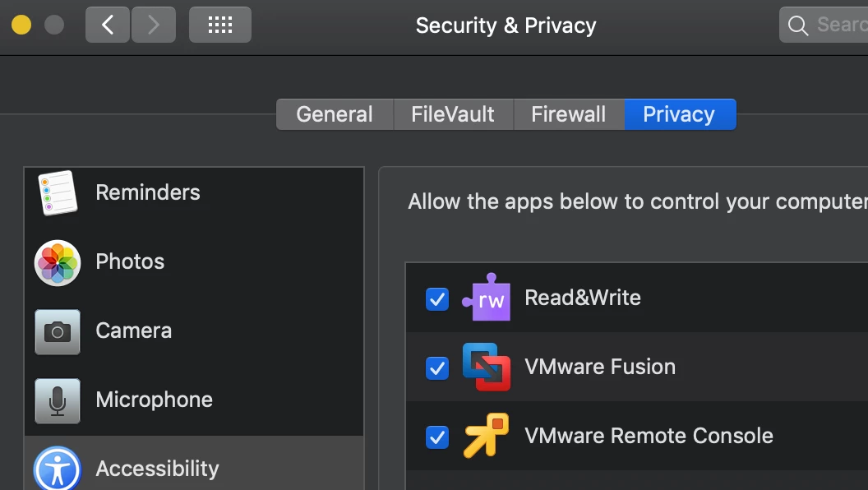Click the VMware Remote Console app icon
Screen dimensions: 868x490
(486, 436)
